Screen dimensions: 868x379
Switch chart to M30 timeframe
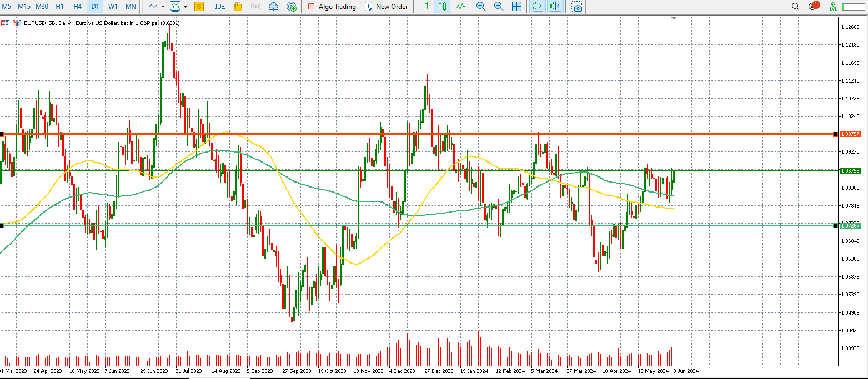42,7
